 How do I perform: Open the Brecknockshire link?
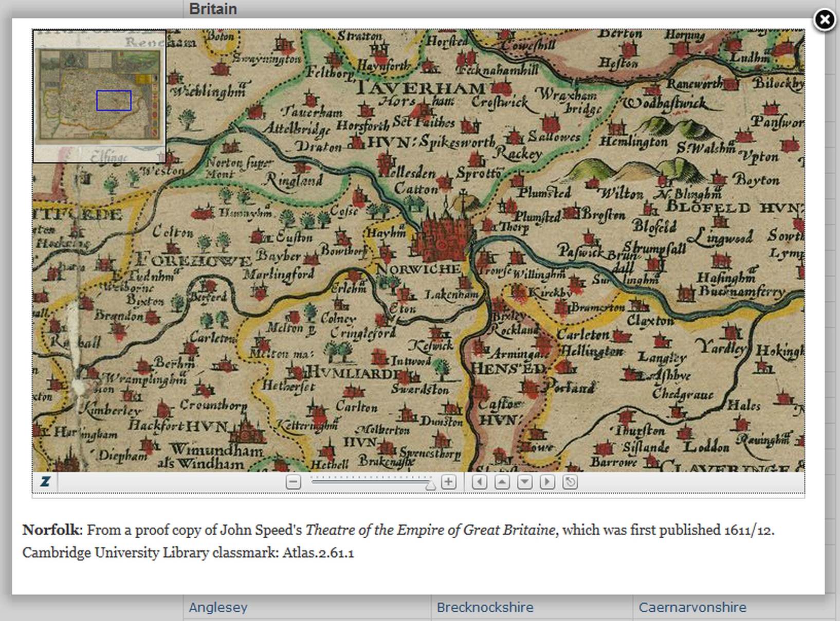coord(485,607)
